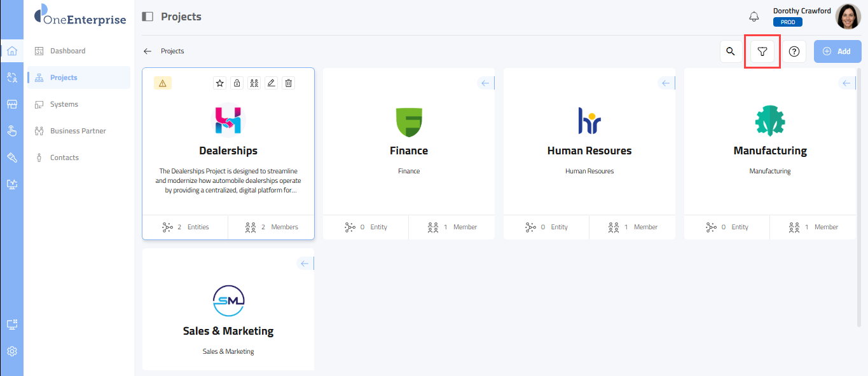Open the search magnifier icon
The image size is (868, 376).
pos(731,51)
